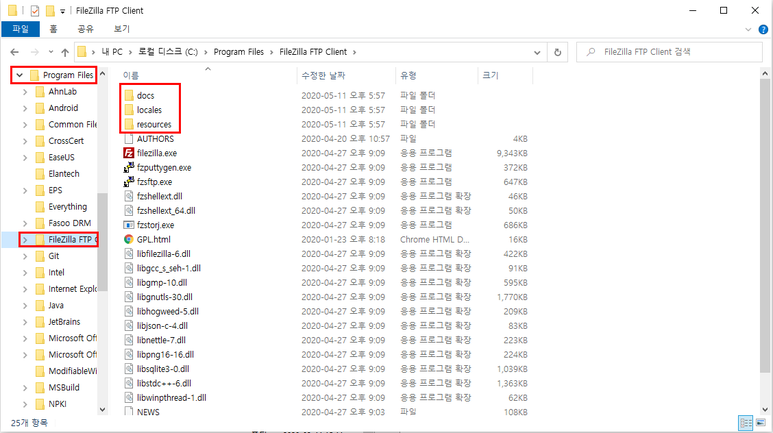Expand the Git tree node
773x433 pixels.
point(25,256)
